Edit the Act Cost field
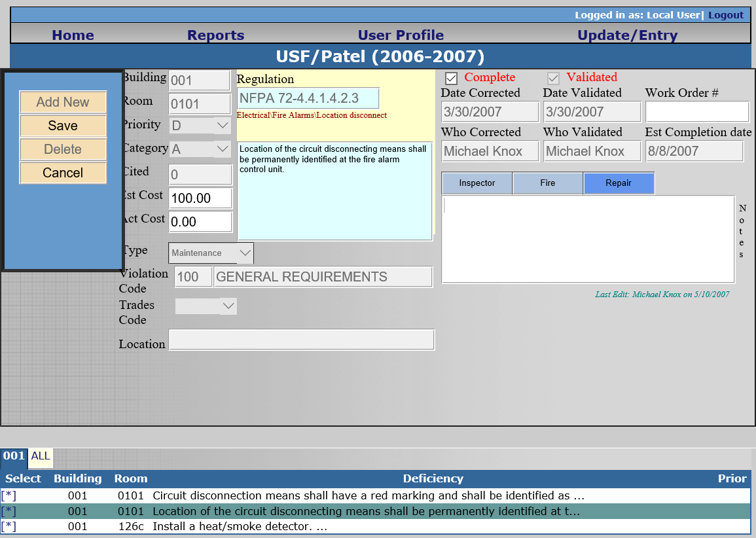 coord(200,222)
